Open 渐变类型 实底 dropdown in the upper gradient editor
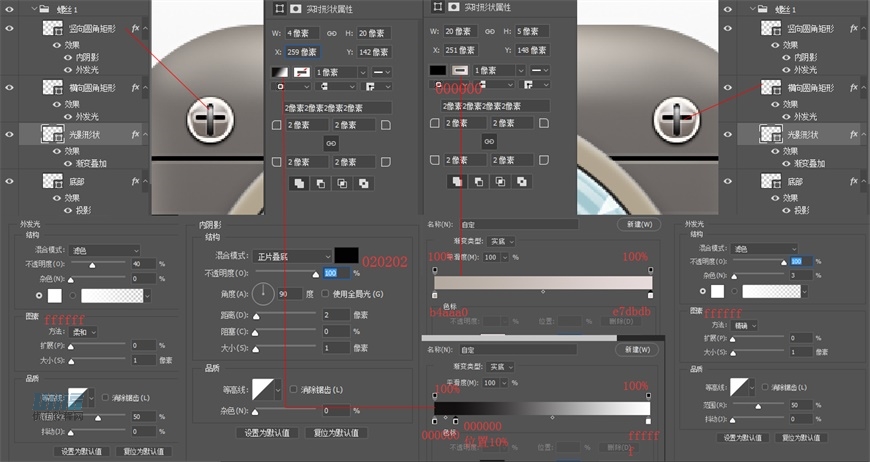Viewport: 870px width, 462px height. pyautogui.click(x=502, y=241)
